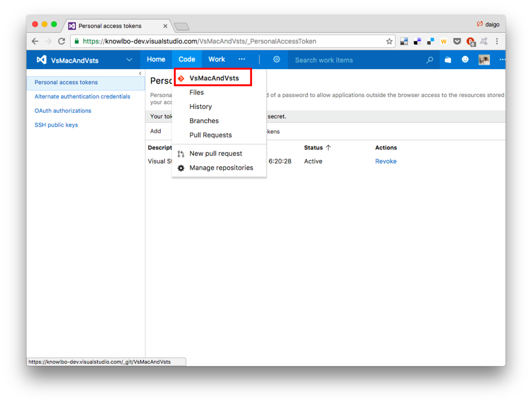Expand the hub overflow ellipsis after Work
Viewport: 532px width, 404px height.
click(x=242, y=59)
